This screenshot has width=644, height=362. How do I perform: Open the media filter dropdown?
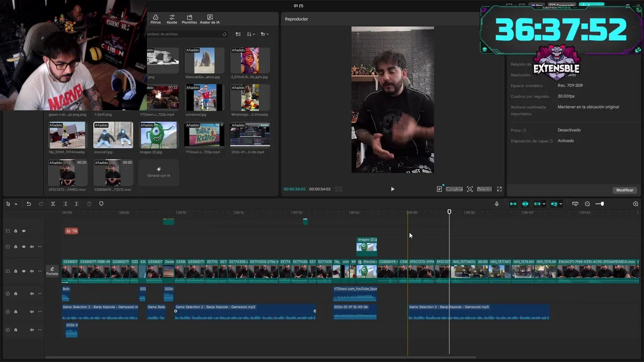pyautogui.click(x=264, y=34)
